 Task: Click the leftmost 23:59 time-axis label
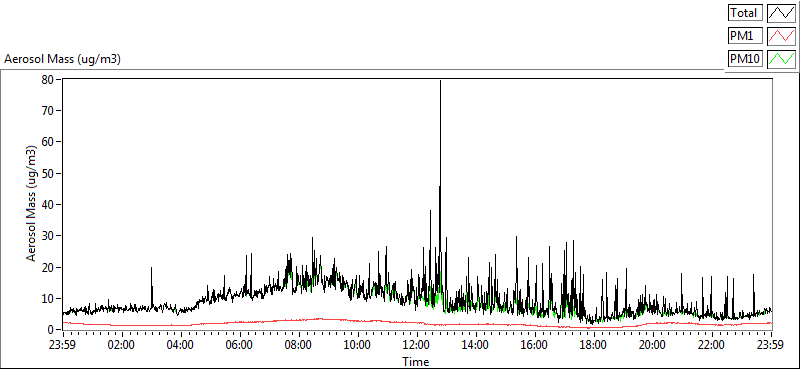pyautogui.click(x=62, y=345)
